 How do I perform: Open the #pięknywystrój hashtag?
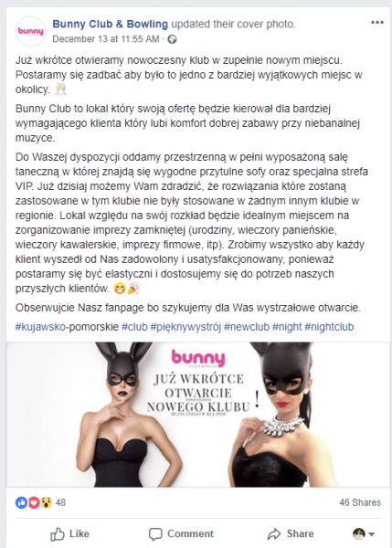click(185, 327)
